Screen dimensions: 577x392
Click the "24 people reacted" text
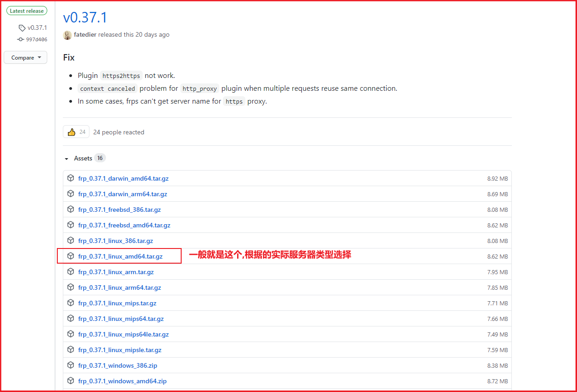(119, 132)
